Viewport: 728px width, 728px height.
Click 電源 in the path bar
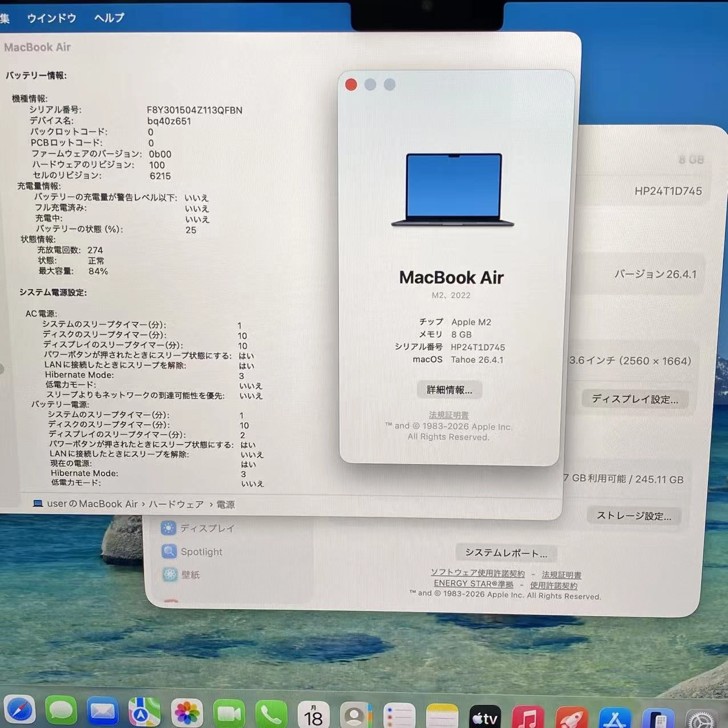click(x=225, y=504)
